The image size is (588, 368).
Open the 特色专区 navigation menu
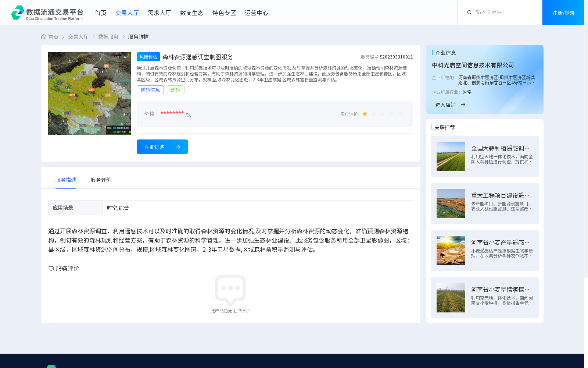(224, 13)
